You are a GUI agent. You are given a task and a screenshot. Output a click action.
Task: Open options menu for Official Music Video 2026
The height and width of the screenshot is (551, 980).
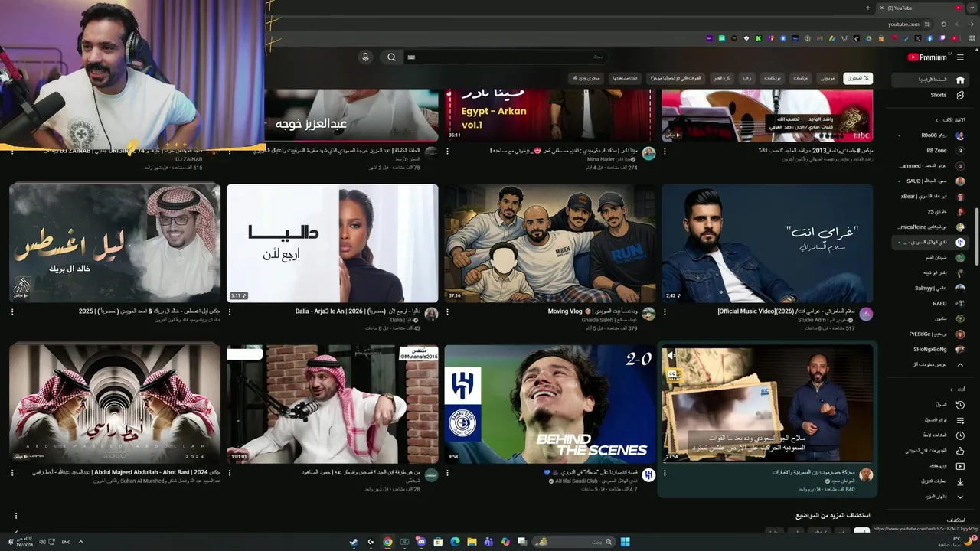[x=665, y=312]
